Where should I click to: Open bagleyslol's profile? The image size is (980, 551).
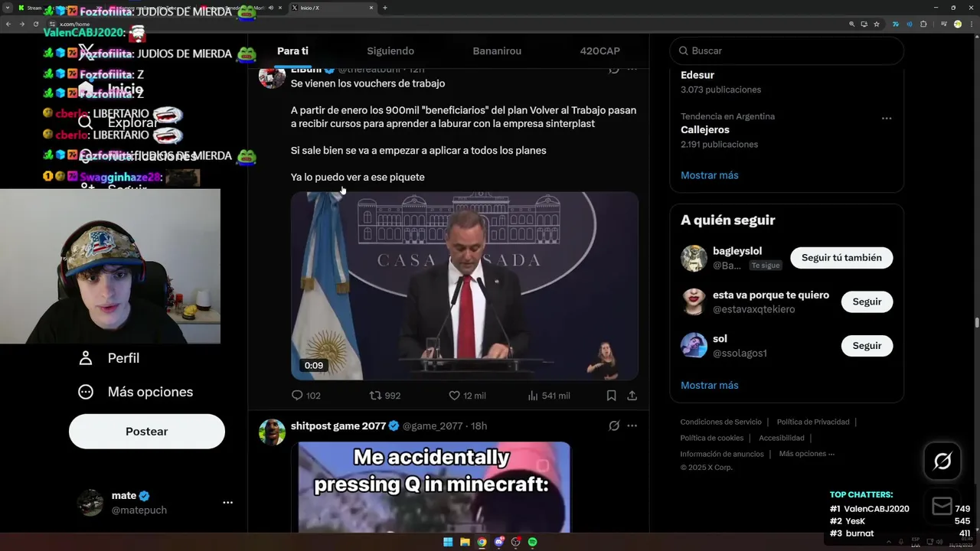coord(737,251)
